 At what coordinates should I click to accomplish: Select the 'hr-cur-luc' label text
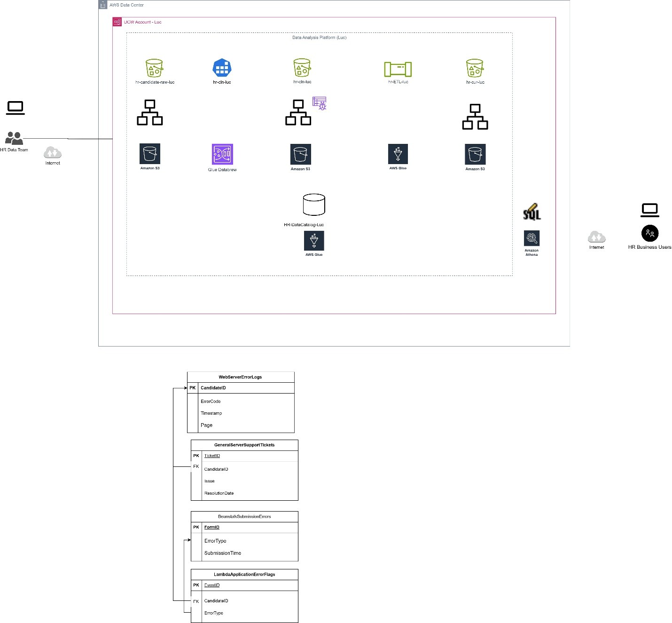point(475,82)
